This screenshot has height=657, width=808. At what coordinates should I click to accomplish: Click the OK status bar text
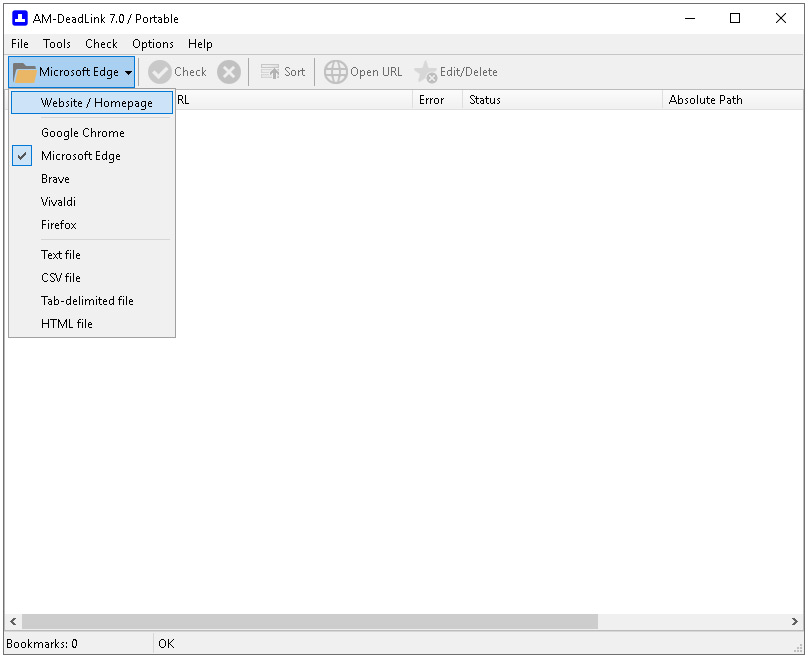166,644
